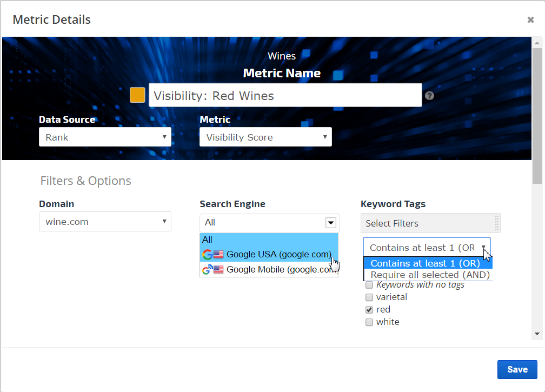Click the Select Filters drag handle

click(x=496, y=223)
